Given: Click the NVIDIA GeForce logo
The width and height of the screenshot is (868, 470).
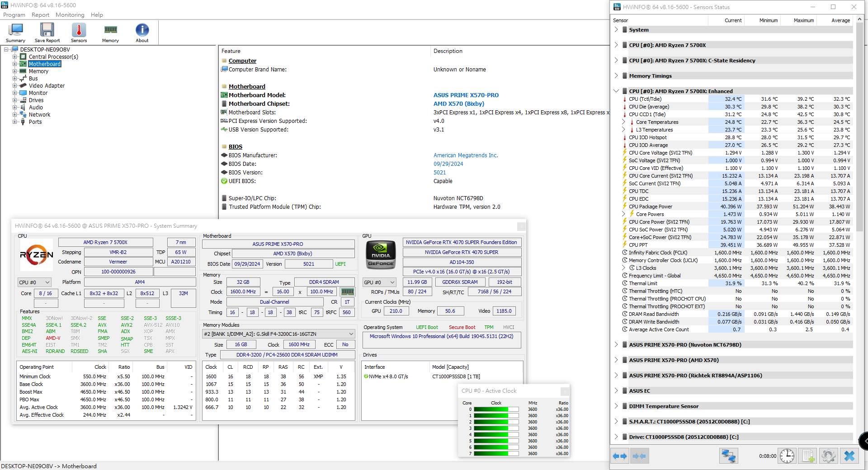Looking at the screenshot, I should [381, 255].
